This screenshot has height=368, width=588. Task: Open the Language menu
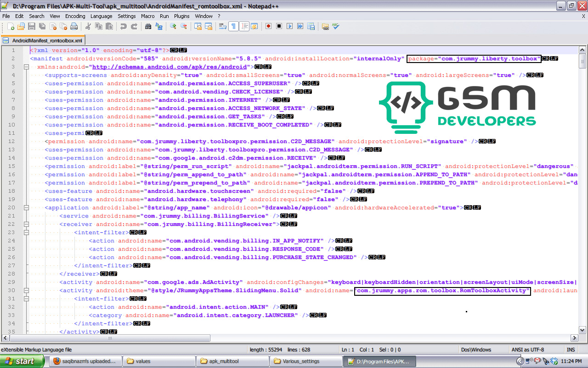pos(101,16)
